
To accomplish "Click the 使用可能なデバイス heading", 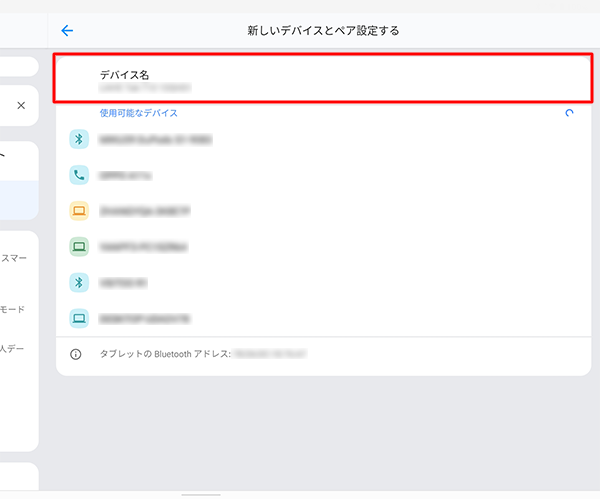I will pyautogui.click(x=139, y=113).
